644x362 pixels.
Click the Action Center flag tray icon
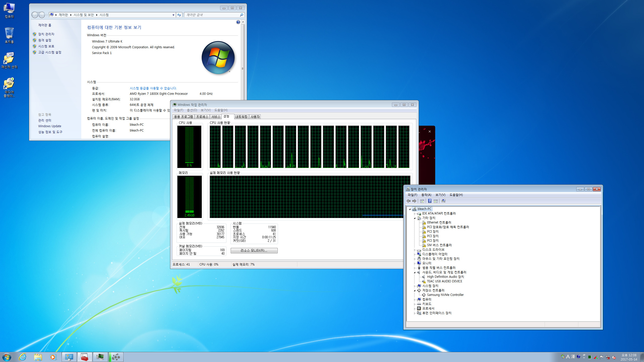tap(601, 357)
